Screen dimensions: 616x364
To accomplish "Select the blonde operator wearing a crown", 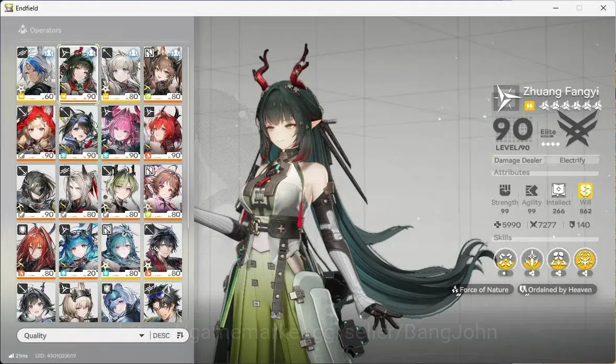I will [x=78, y=302].
